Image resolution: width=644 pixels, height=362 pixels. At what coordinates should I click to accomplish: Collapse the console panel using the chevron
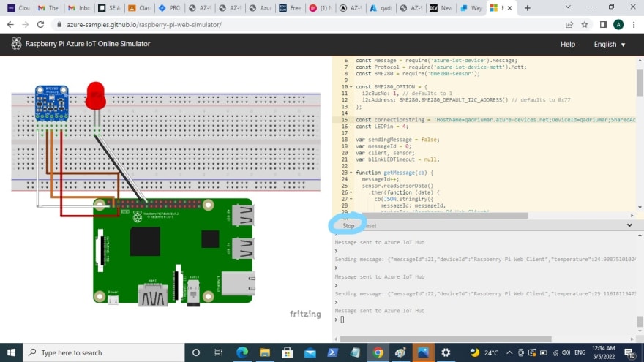point(629,225)
